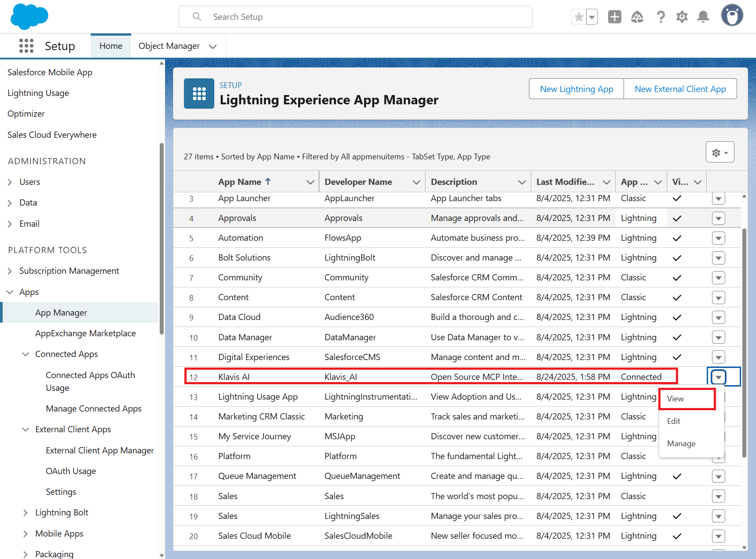Click the Salesforce cloud logo
This screenshot has width=756, height=559.
[x=29, y=16]
